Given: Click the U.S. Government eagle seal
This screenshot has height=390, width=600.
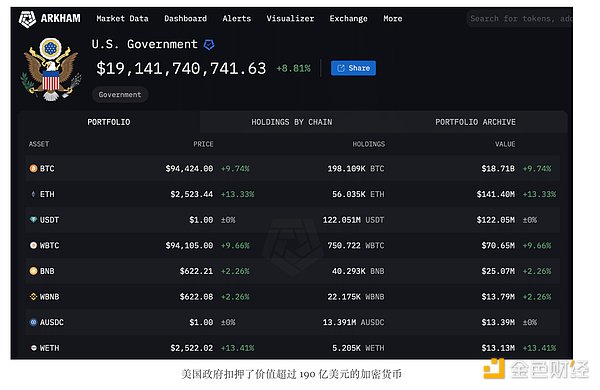Looking at the screenshot, I should pyautogui.click(x=51, y=69).
